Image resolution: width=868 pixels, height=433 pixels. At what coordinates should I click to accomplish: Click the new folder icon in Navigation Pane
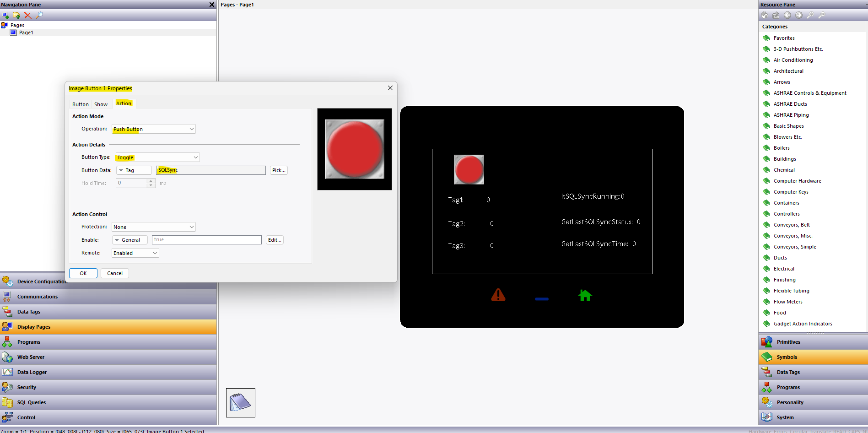(x=16, y=15)
